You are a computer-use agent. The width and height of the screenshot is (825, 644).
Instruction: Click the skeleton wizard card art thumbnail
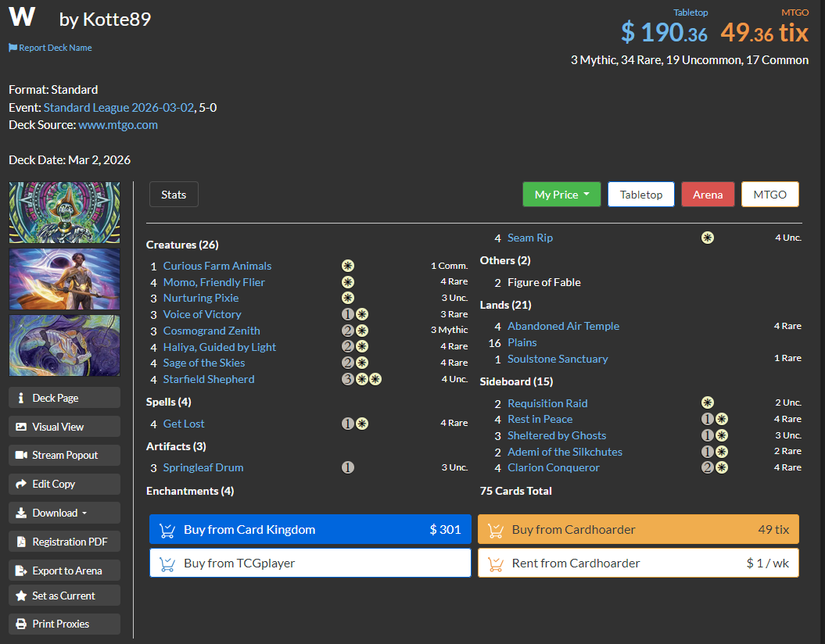pos(64,213)
